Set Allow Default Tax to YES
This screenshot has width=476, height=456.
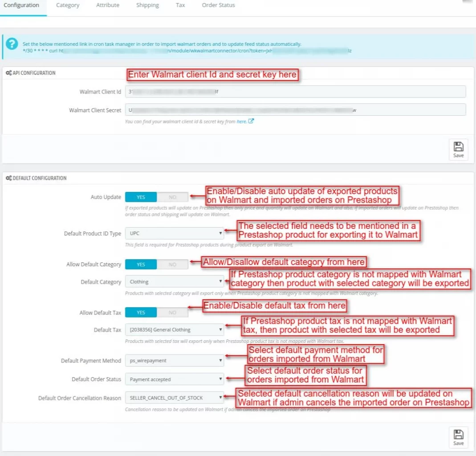point(141,313)
